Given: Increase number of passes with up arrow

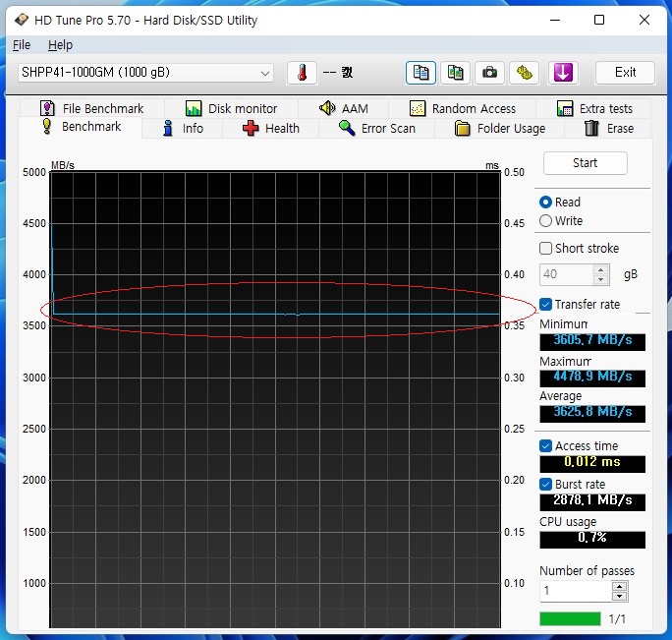Looking at the screenshot, I should tap(619, 586).
